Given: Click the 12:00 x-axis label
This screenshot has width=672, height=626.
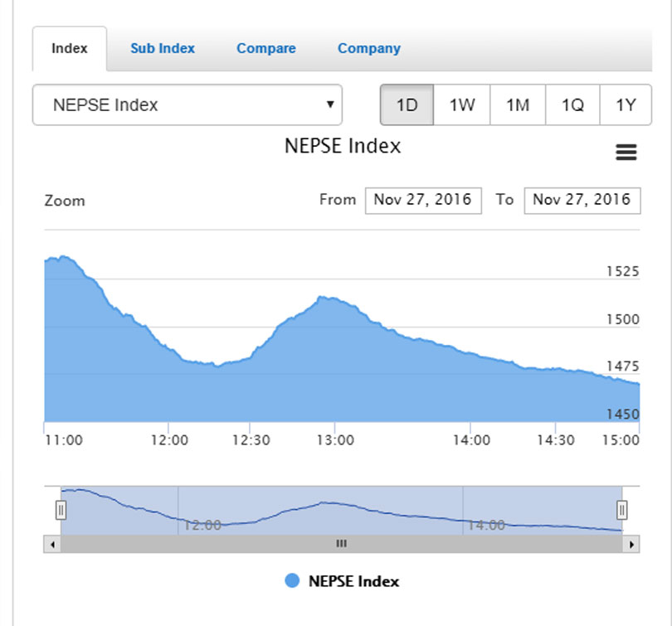Looking at the screenshot, I should coord(169,440).
